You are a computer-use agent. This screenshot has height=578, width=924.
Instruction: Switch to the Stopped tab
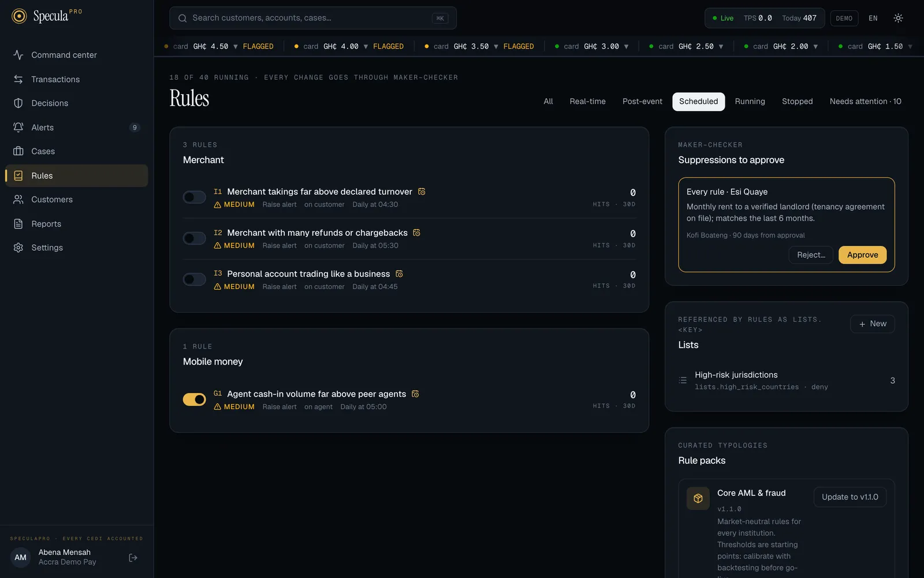797,101
